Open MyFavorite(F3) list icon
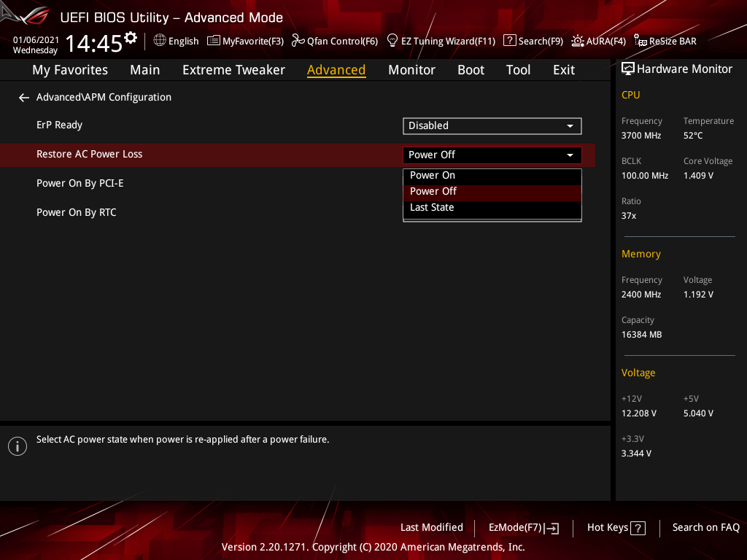The image size is (747, 560). point(214,41)
